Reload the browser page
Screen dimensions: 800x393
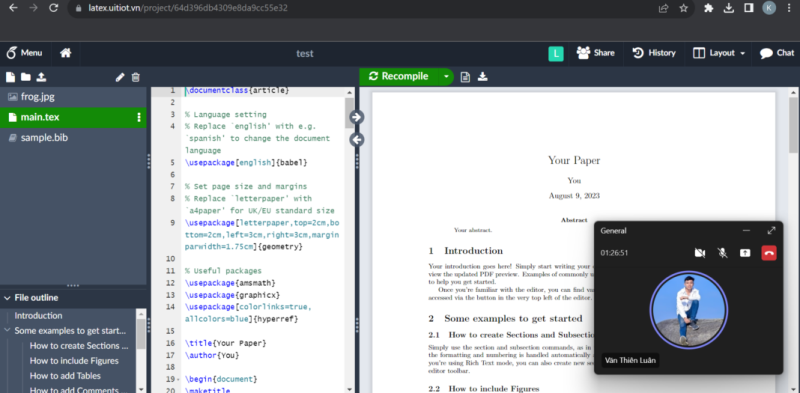point(53,8)
